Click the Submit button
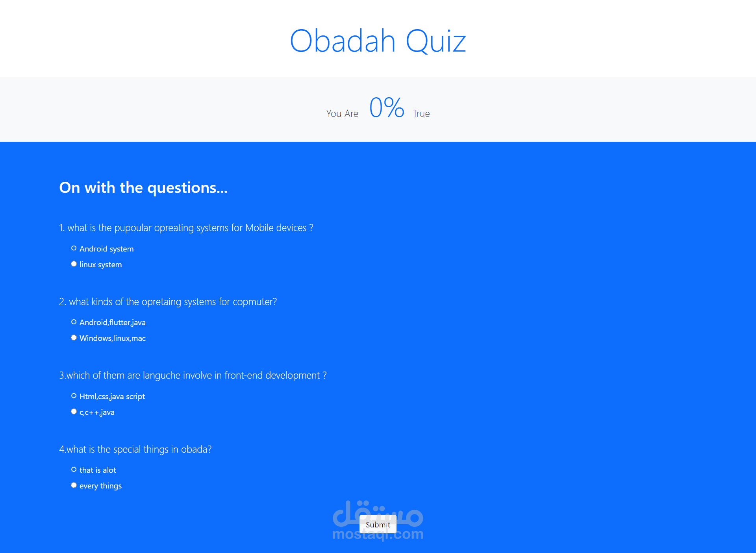This screenshot has height=553, width=756. [x=378, y=524]
